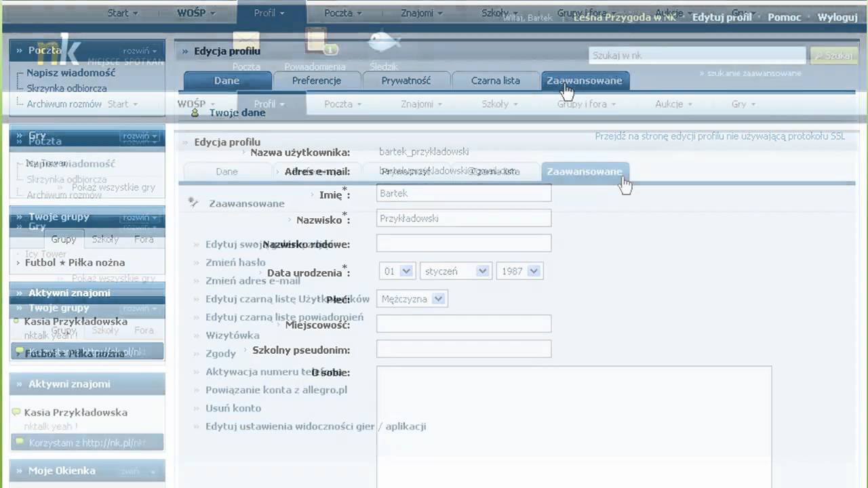Open the Zmień adres e-mail link
The image size is (868, 488).
(x=252, y=281)
